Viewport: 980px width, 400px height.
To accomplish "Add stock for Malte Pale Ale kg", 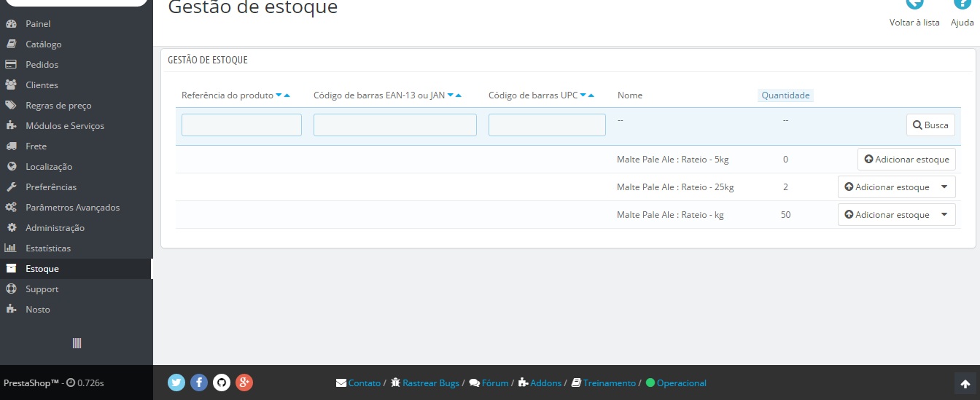I will click(x=887, y=215).
